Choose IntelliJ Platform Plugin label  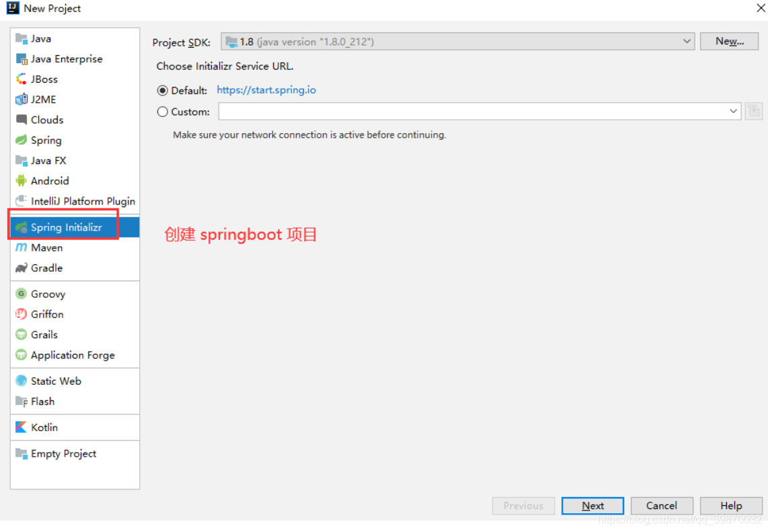83,201
